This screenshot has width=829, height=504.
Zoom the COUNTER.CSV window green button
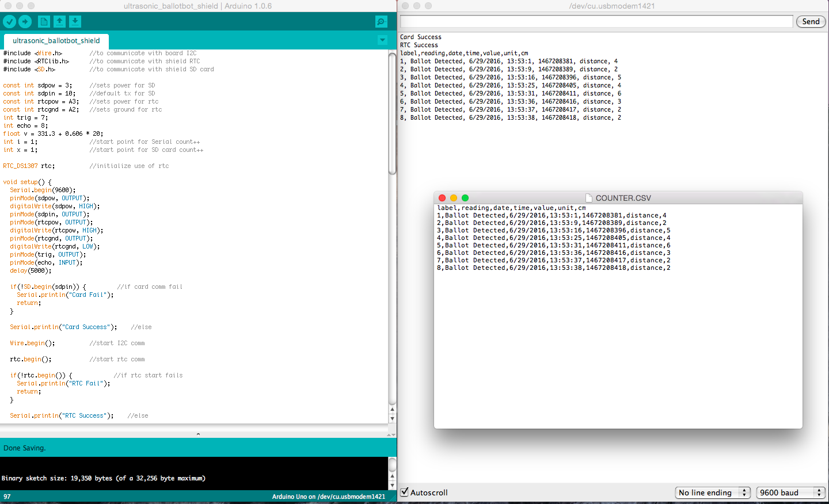coord(465,198)
